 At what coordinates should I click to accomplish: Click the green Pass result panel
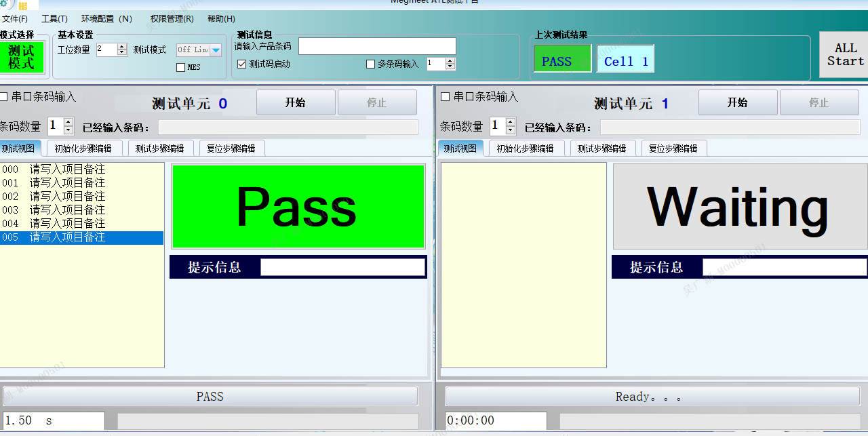click(x=298, y=206)
